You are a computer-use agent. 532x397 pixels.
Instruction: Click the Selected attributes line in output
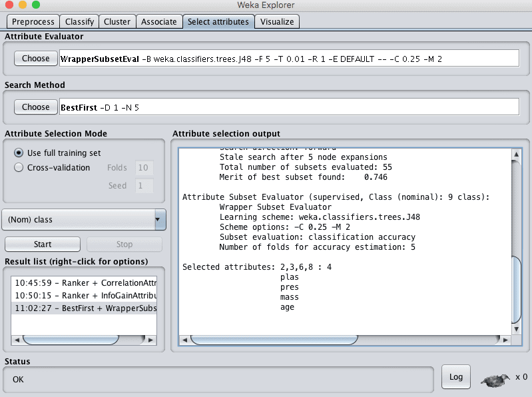[257, 267]
